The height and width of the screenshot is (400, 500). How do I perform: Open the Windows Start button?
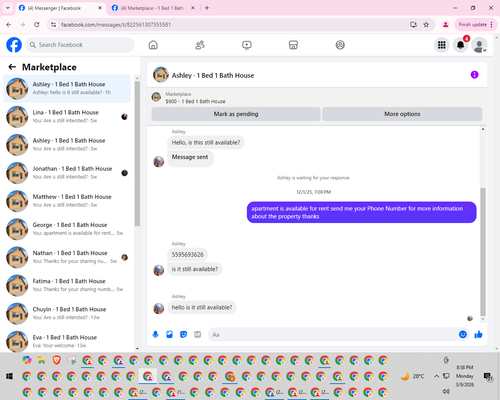[x=9, y=376]
